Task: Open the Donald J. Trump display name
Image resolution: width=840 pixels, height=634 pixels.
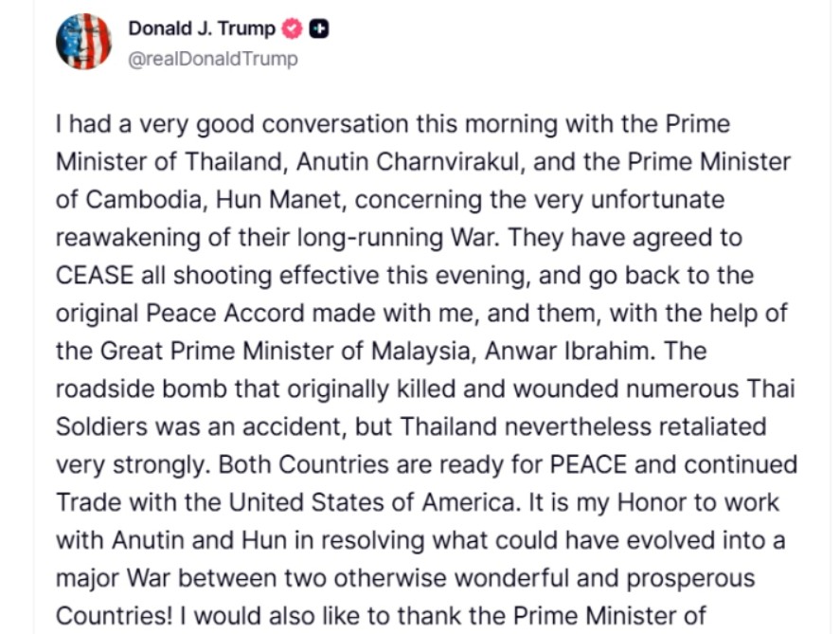Action: click(202, 29)
